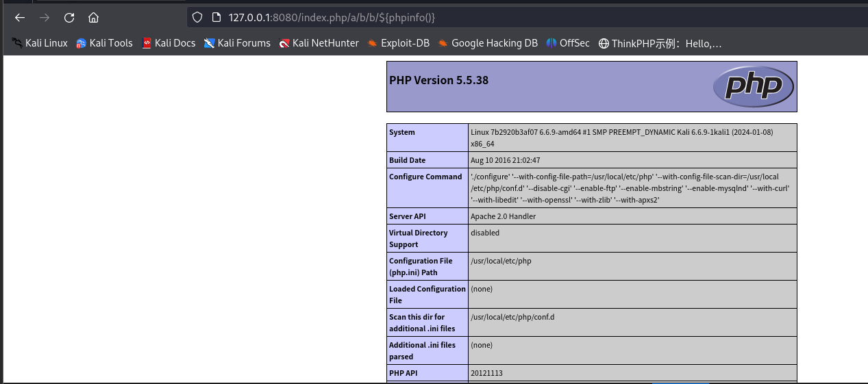Open the Exploit-DB bookmark

tap(398, 43)
